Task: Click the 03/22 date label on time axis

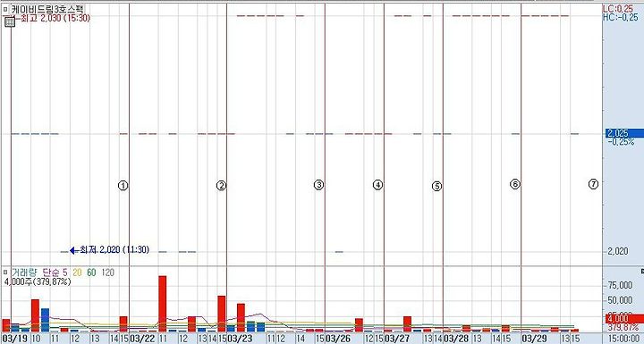Action: click(x=142, y=339)
